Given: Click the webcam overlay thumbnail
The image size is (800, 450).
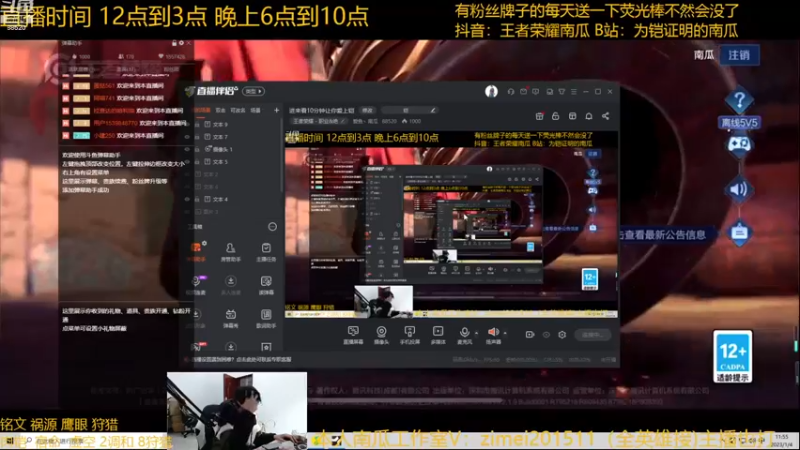Looking at the screenshot, I should 237,411.
